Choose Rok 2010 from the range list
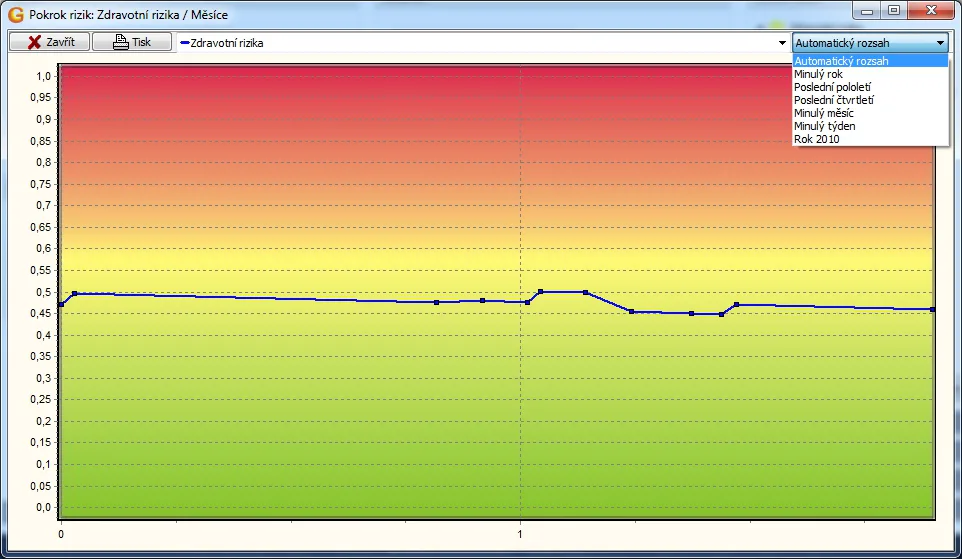 (817, 139)
